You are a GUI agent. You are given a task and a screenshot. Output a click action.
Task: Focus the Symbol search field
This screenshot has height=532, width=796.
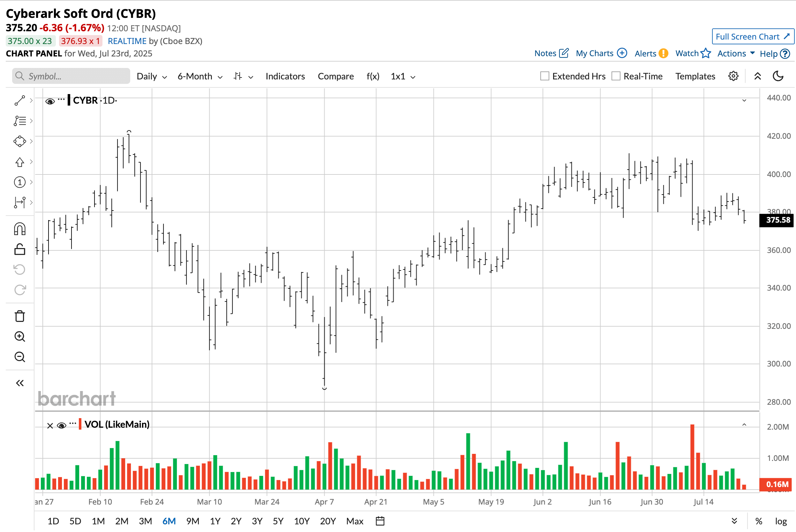pos(71,76)
